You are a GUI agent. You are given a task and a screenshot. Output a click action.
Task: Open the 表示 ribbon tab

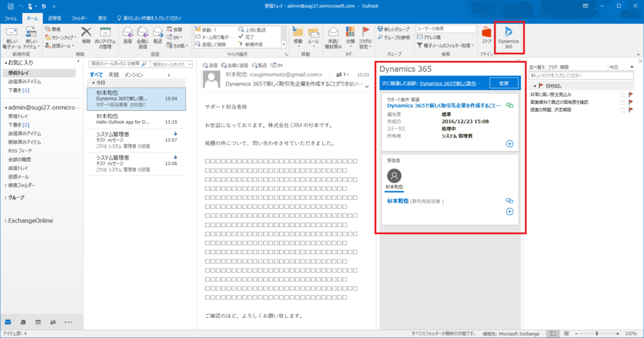pyautogui.click(x=103, y=18)
